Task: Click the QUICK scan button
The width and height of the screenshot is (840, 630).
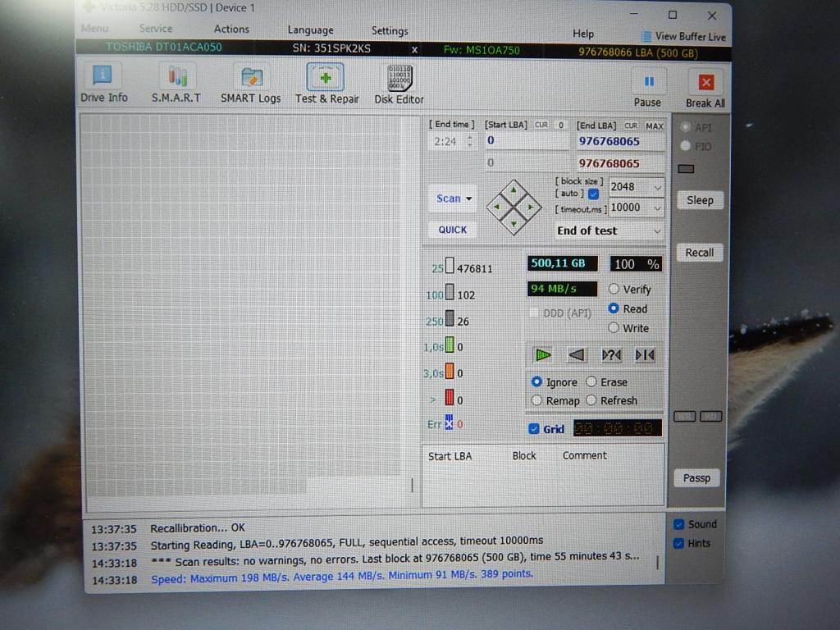Action: pos(452,230)
